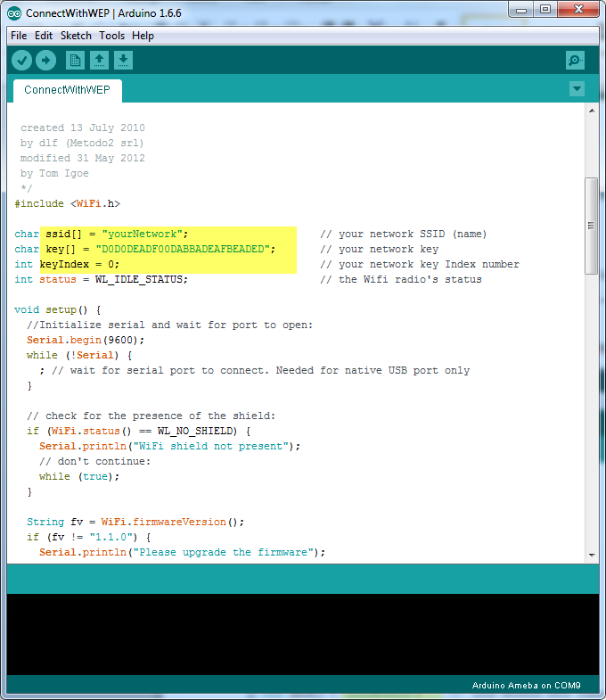
Task: Click the "created 13 July 2010" comment
Action: pyautogui.click(x=83, y=128)
